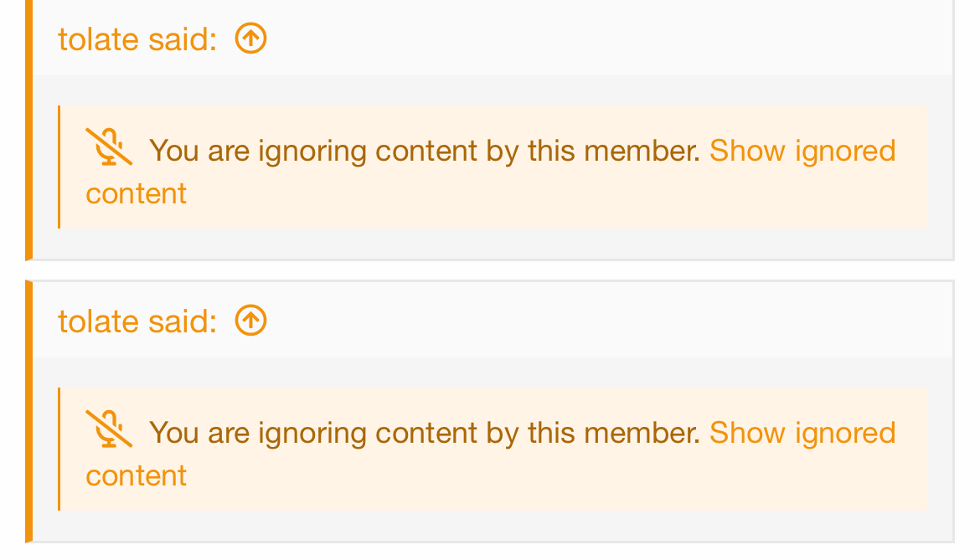Click gray padding beneath the second ignored notice
The image size is (980, 560).
(x=493, y=526)
